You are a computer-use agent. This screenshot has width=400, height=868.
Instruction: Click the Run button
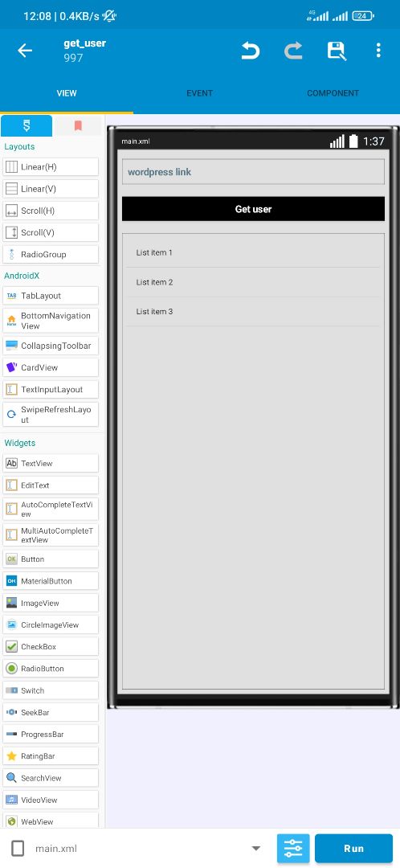click(354, 848)
